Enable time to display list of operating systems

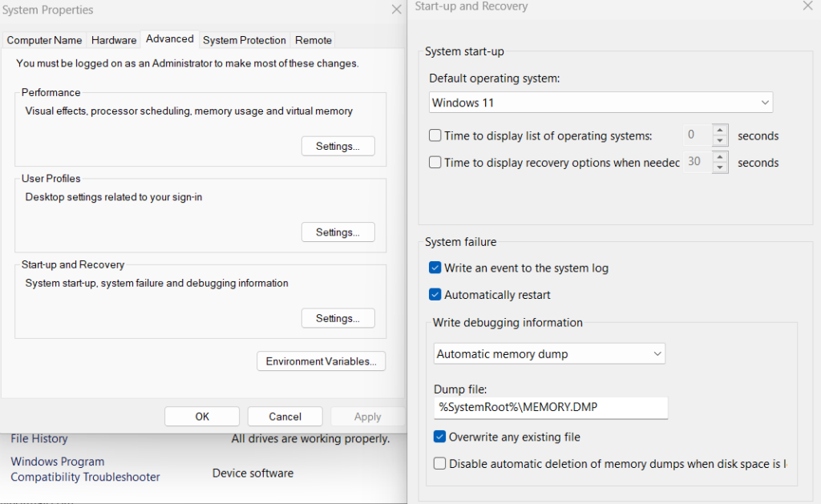[x=435, y=135]
